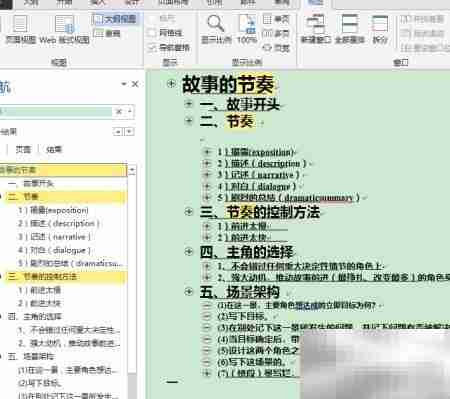Image resolution: width=450 pixels, height=399 pixels.
Task: Click 三、节奏的控制方法 heading text in document
Action: click(x=260, y=212)
